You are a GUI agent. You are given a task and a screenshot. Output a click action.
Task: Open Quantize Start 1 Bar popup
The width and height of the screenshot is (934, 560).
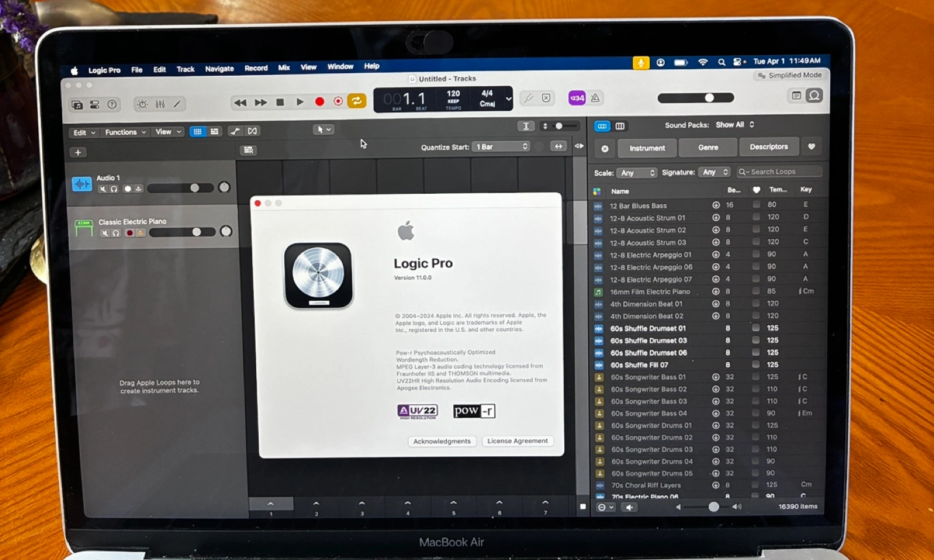[x=501, y=146]
